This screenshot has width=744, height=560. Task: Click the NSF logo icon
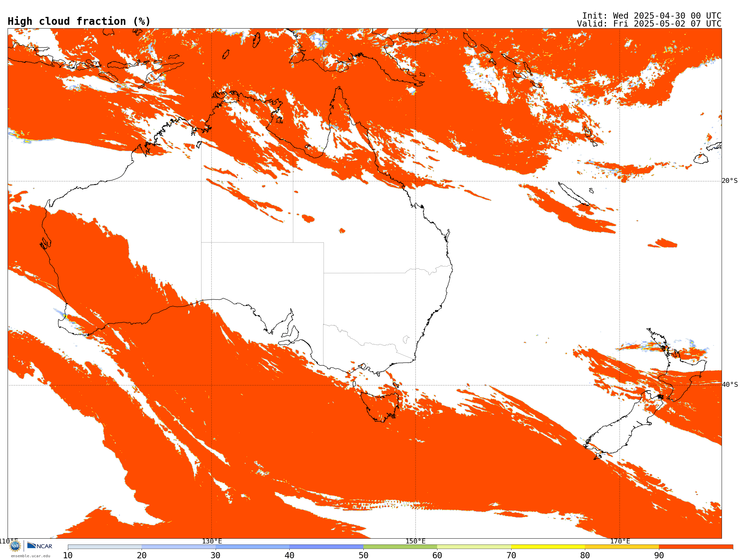click(x=15, y=546)
